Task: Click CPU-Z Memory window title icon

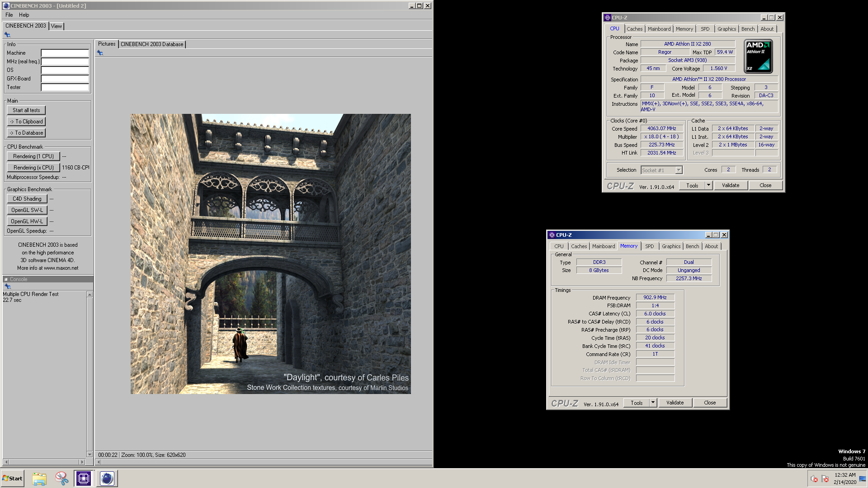Action: (x=552, y=235)
